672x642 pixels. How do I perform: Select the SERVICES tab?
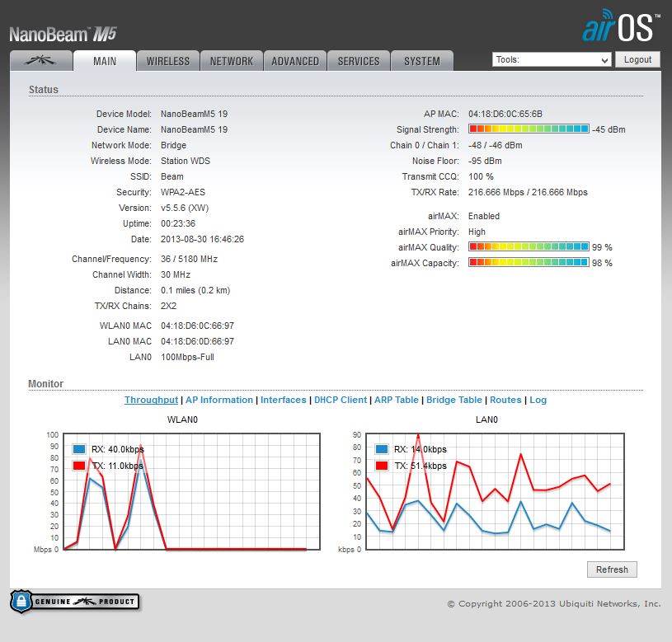coord(359,61)
